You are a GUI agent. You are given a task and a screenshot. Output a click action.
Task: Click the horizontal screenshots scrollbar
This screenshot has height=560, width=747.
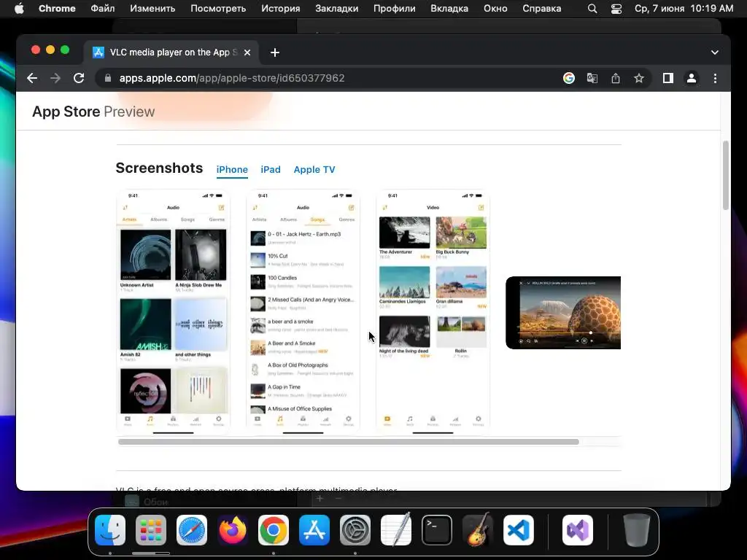point(348,442)
